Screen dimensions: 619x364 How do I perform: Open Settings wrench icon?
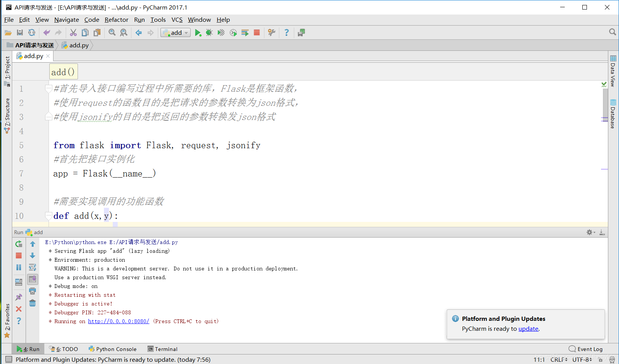[272, 33]
